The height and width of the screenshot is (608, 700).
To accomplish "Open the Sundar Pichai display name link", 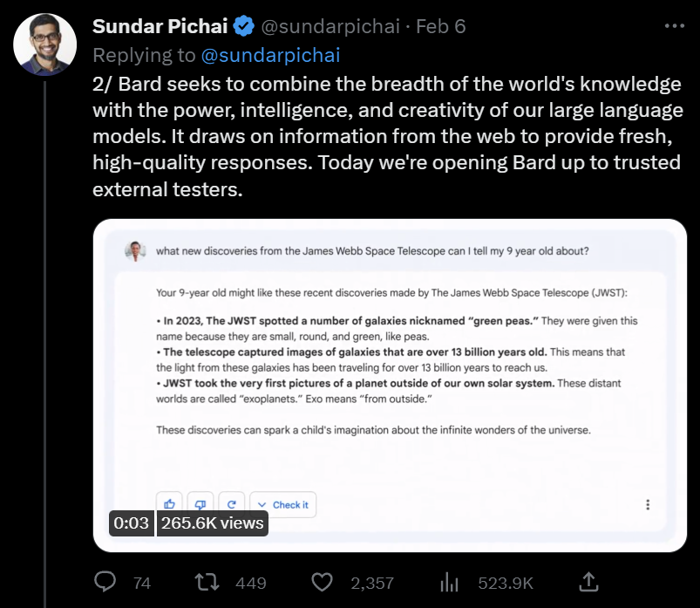I will point(160,26).
